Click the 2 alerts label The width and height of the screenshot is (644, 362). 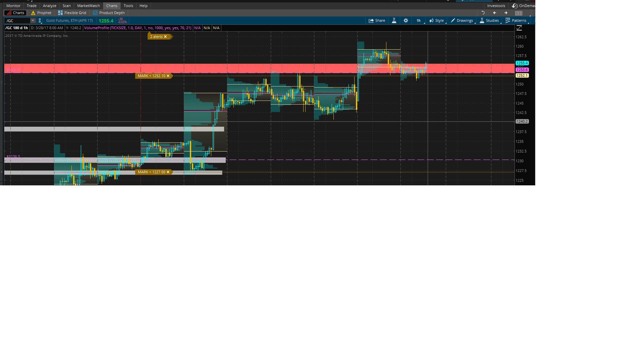[156, 37]
